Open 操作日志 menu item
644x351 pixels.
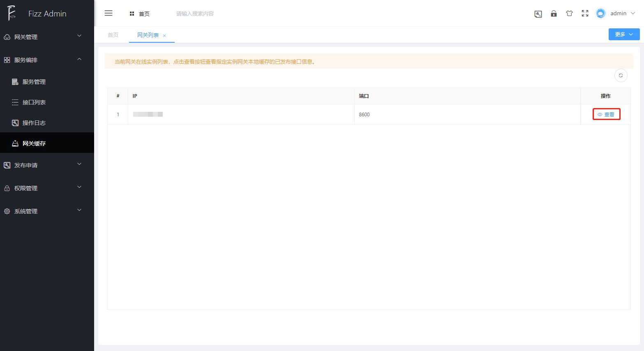47,123
